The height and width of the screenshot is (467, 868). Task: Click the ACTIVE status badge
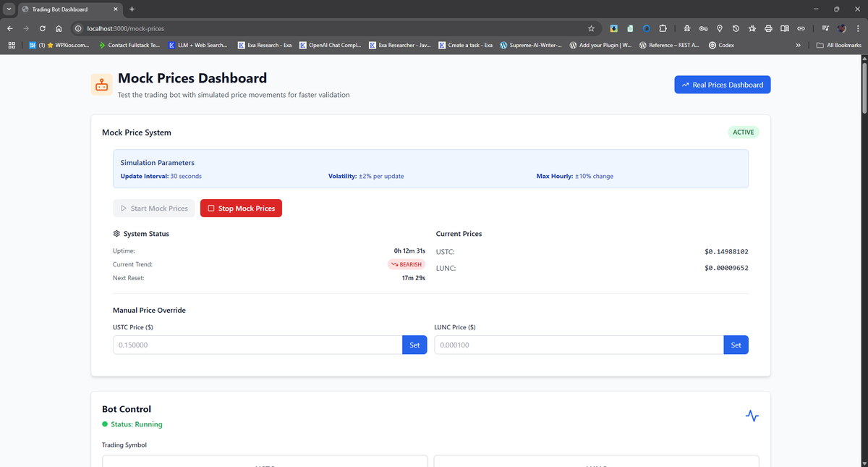pos(743,132)
